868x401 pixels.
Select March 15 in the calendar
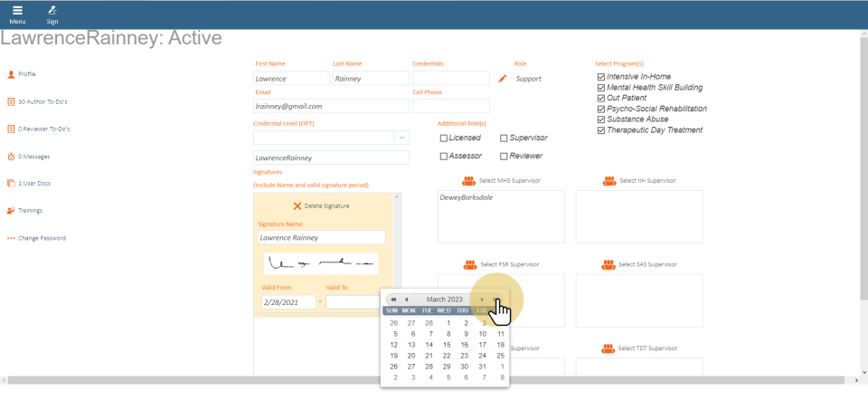447,345
